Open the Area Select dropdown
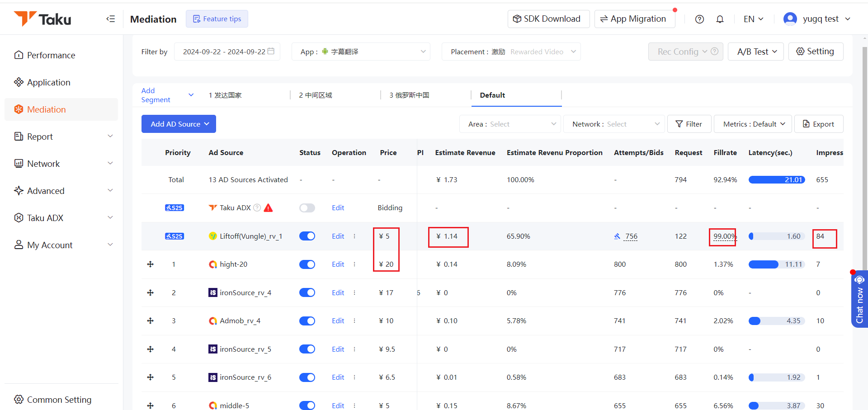This screenshot has width=868, height=410. (510, 124)
